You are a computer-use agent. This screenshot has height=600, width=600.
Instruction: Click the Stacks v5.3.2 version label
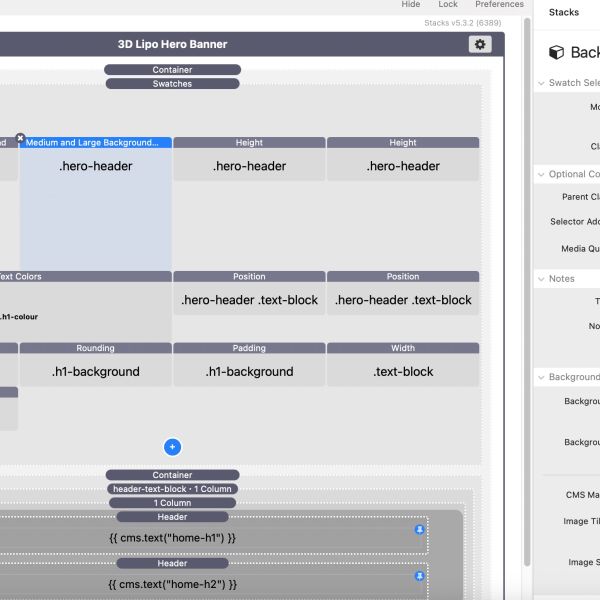coord(463,23)
